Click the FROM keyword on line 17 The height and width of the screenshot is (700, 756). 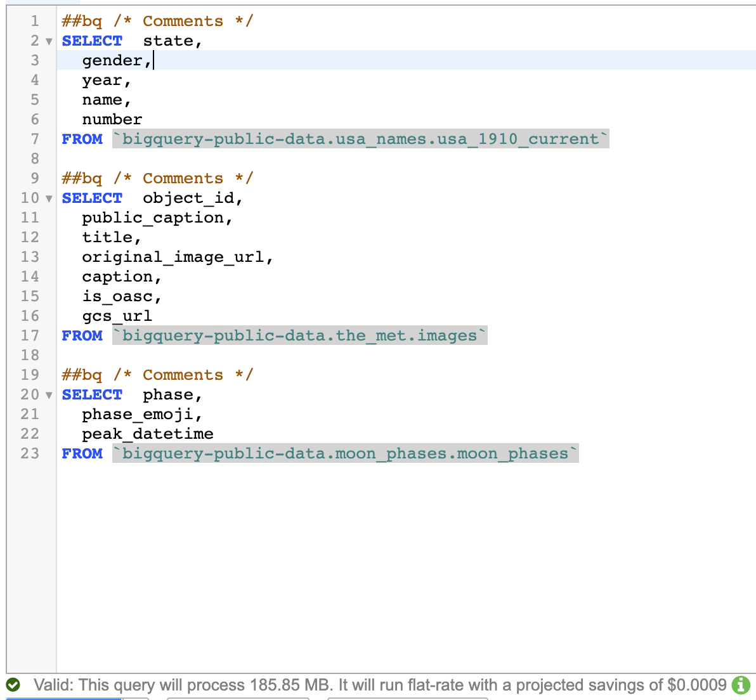[x=82, y=335]
